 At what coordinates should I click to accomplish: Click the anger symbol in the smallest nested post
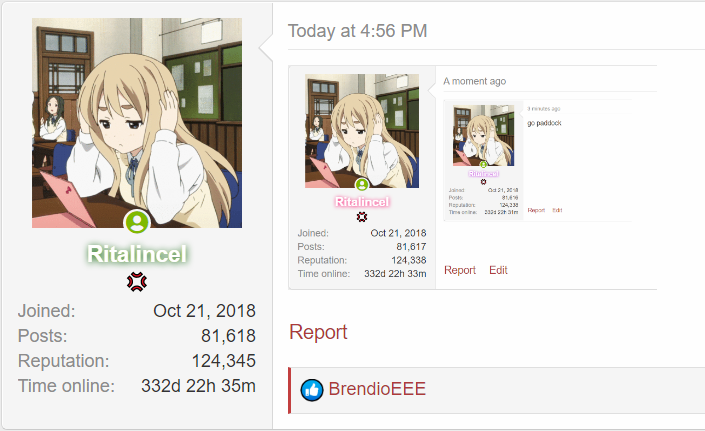483,182
